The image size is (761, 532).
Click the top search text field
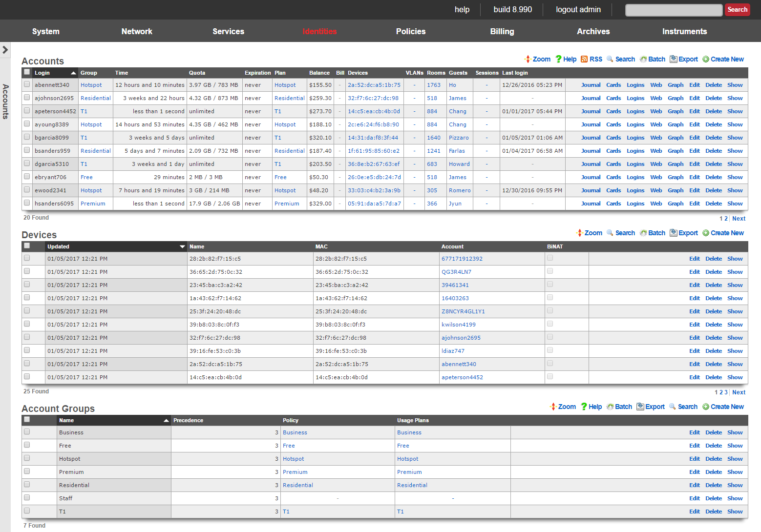[673, 10]
